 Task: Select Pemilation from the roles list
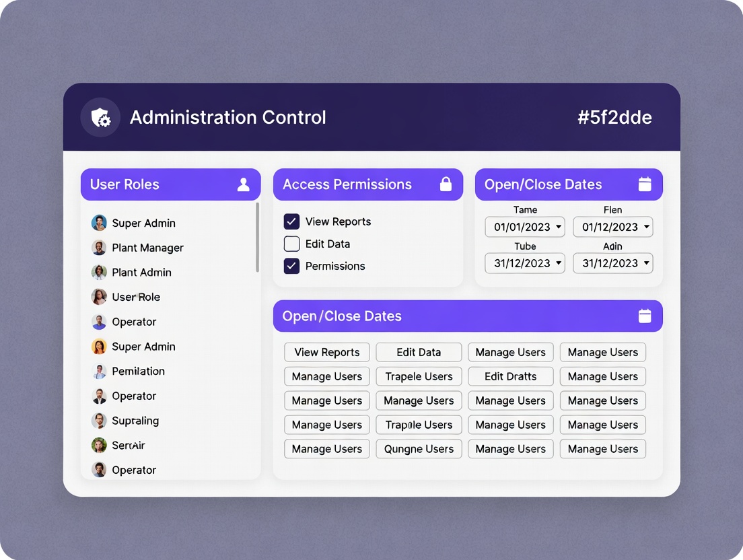(138, 371)
